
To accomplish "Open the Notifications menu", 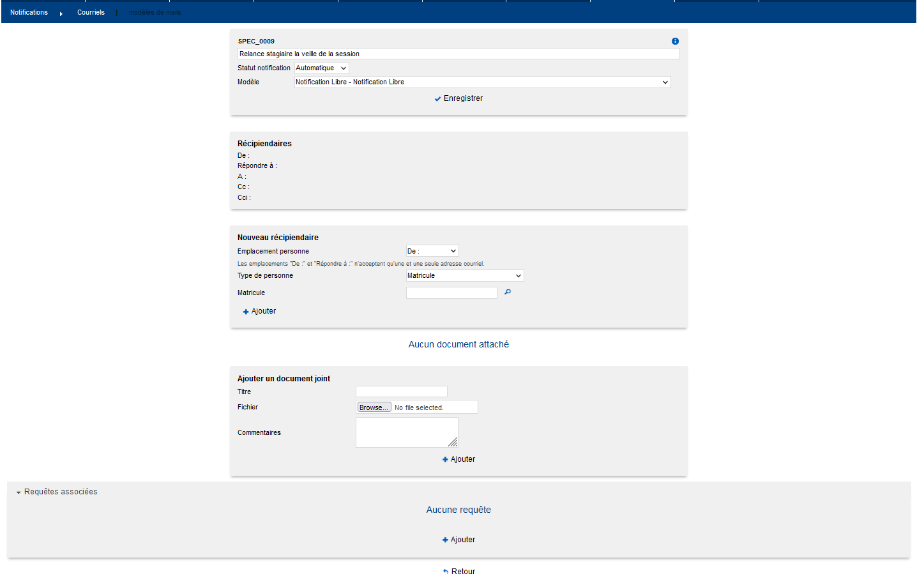I will tap(29, 13).
